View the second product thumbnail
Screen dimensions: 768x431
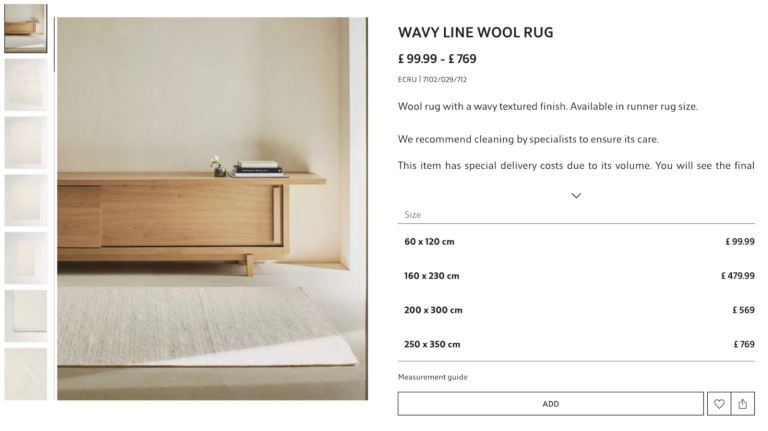click(25, 84)
